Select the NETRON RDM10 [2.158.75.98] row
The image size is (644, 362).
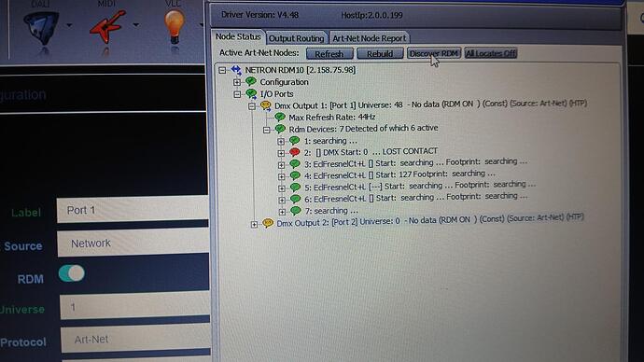pyautogui.click(x=301, y=70)
